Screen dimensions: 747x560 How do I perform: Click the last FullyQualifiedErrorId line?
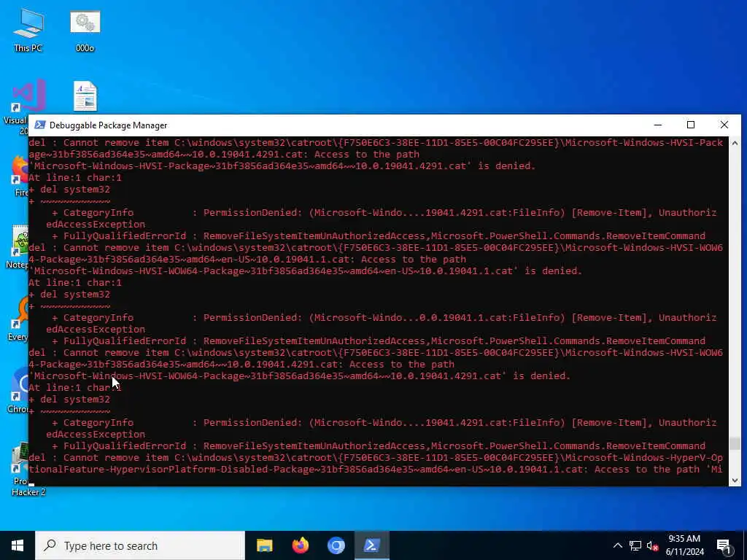(379, 446)
